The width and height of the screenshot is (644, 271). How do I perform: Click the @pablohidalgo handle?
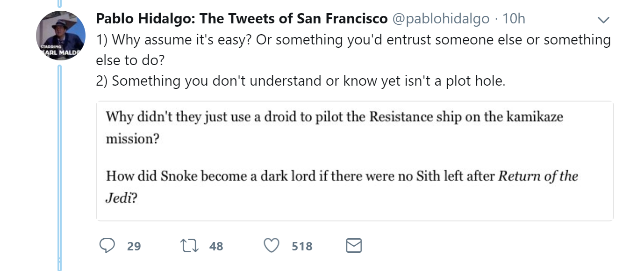pyautogui.click(x=440, y=19)
